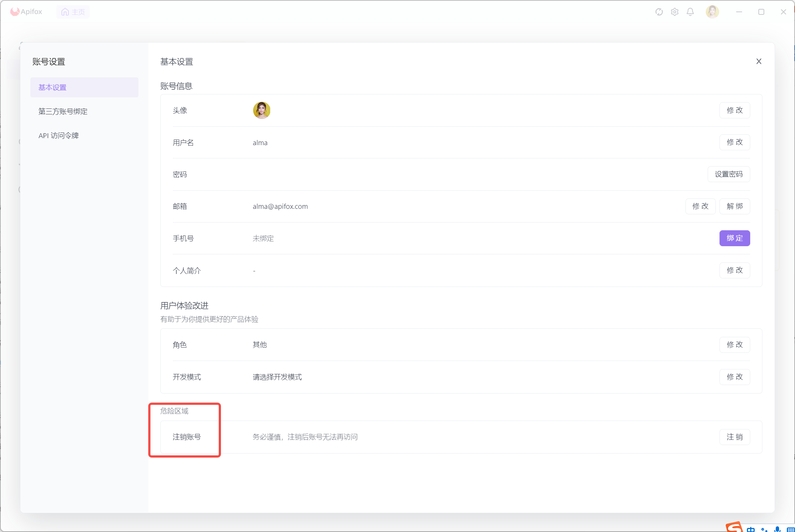The width and height of the screenshot is (795, 532).
Task: Click 修改 button for username alma
Action: (x=734, y=142)
